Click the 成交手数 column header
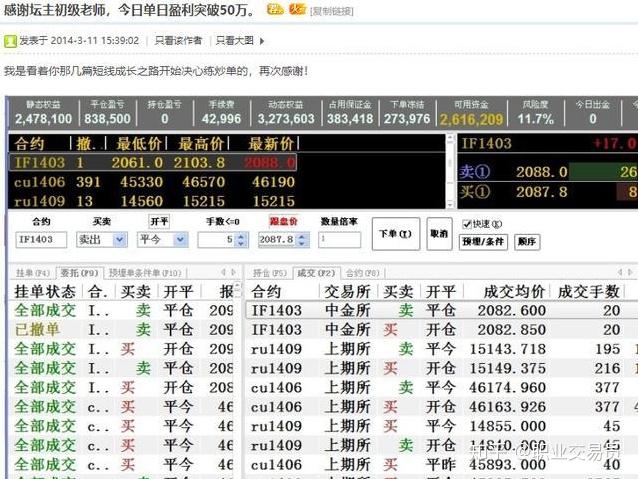The width and height of the screenshot is (638, 479). [588, 292]
